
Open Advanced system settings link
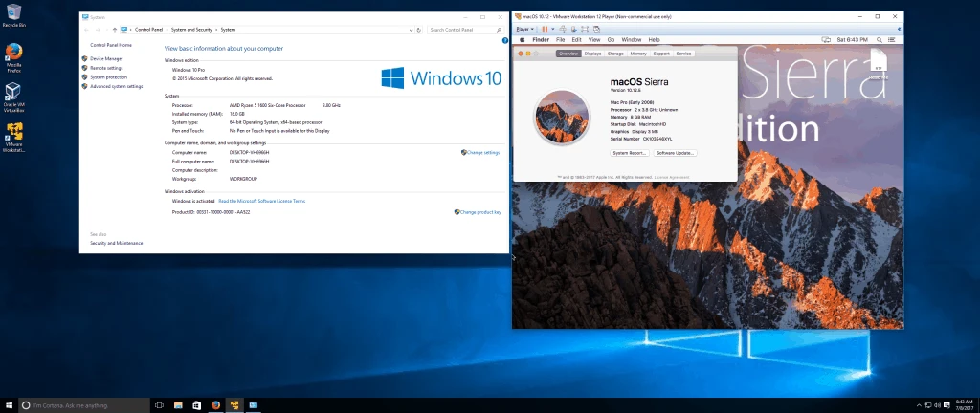pyautogui.click(x=116, y=87)
